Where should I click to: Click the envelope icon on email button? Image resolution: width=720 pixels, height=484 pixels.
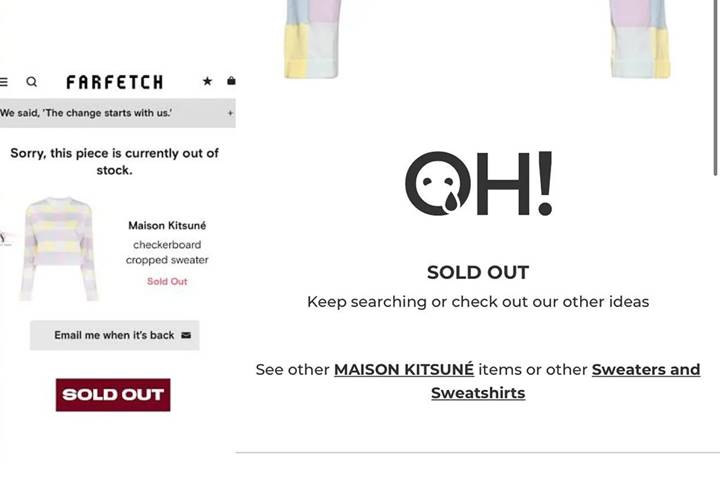click(186, 335)
